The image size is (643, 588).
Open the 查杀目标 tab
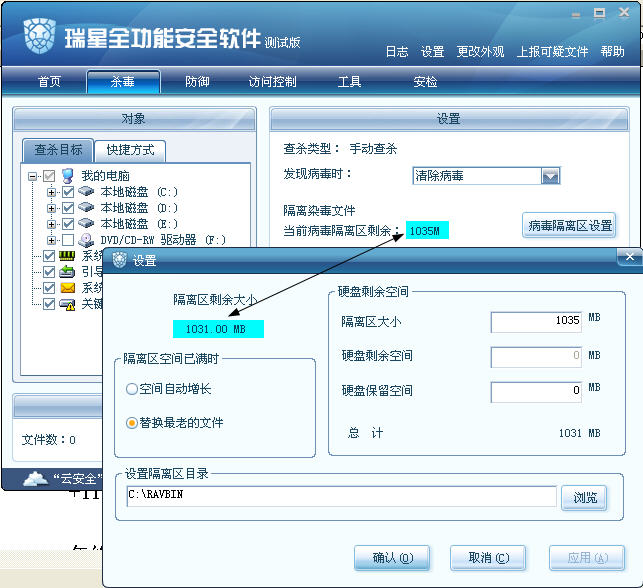pos(58,150)
